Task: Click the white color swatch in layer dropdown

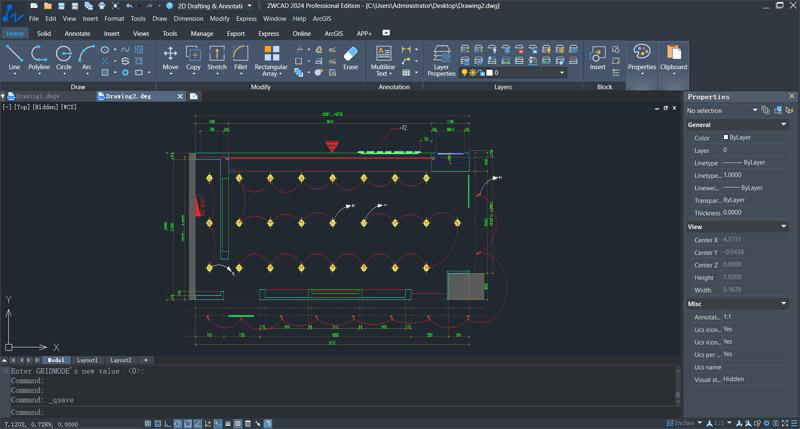Action: [489, 73]
